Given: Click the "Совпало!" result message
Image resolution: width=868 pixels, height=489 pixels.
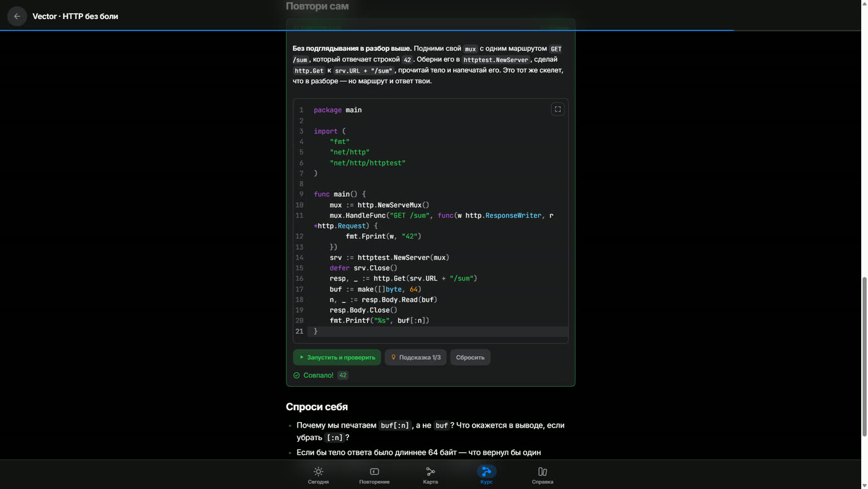Looking at the screenshot, I should pyautogui.click(x=318, y=375).
